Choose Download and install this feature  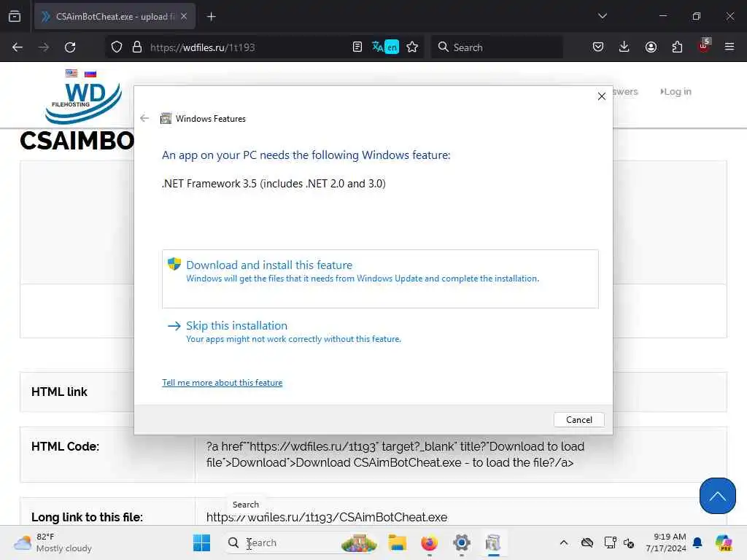point(380,279)
